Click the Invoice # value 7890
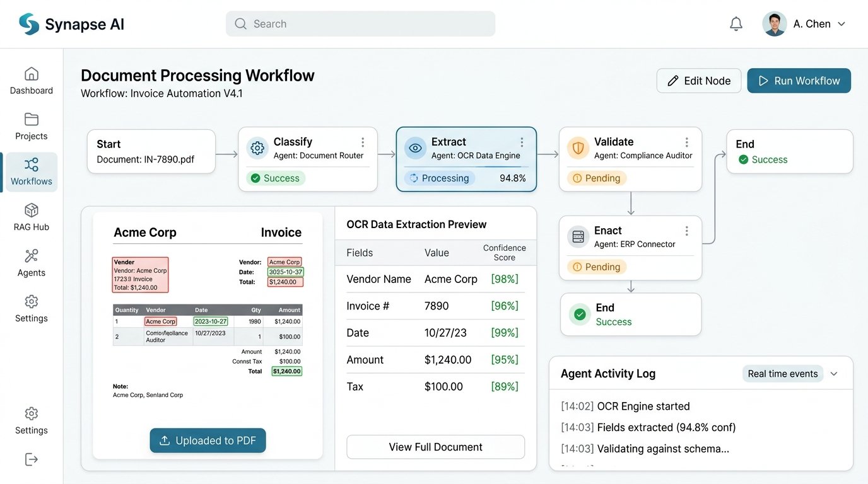Image resolution: width=868 pixels, height=484 pixels. (x=437, y=306)
